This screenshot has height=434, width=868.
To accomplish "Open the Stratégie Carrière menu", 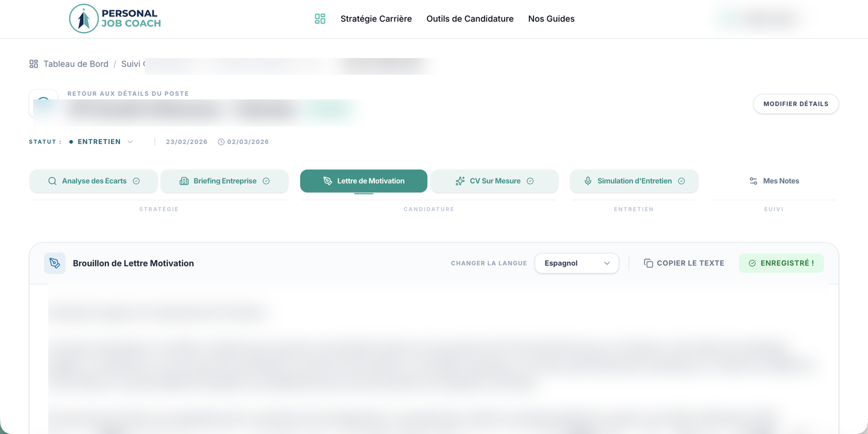I will point(376,19).
